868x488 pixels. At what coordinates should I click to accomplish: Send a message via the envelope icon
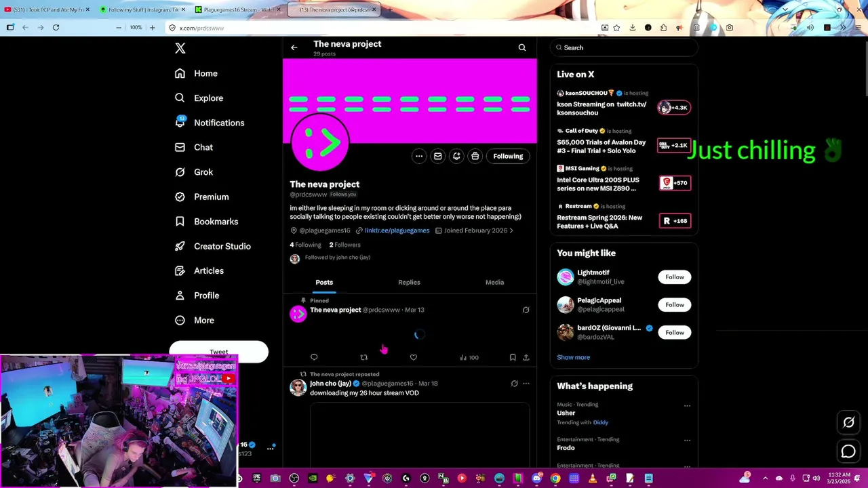click(438, 156)
